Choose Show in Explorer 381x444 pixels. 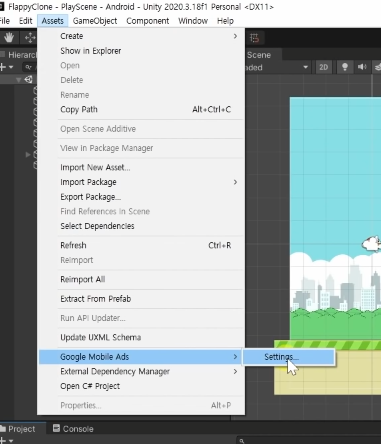click(x=141, y=51)
